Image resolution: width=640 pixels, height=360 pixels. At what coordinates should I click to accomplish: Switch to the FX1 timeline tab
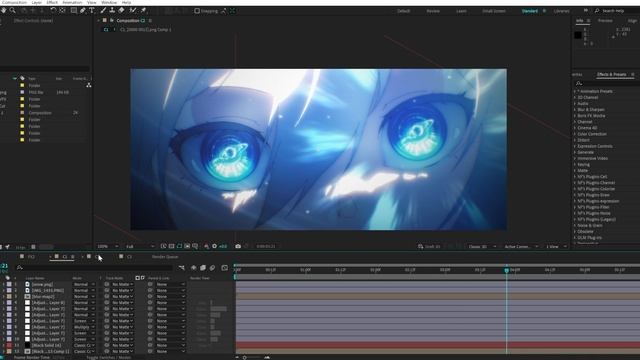31,257
